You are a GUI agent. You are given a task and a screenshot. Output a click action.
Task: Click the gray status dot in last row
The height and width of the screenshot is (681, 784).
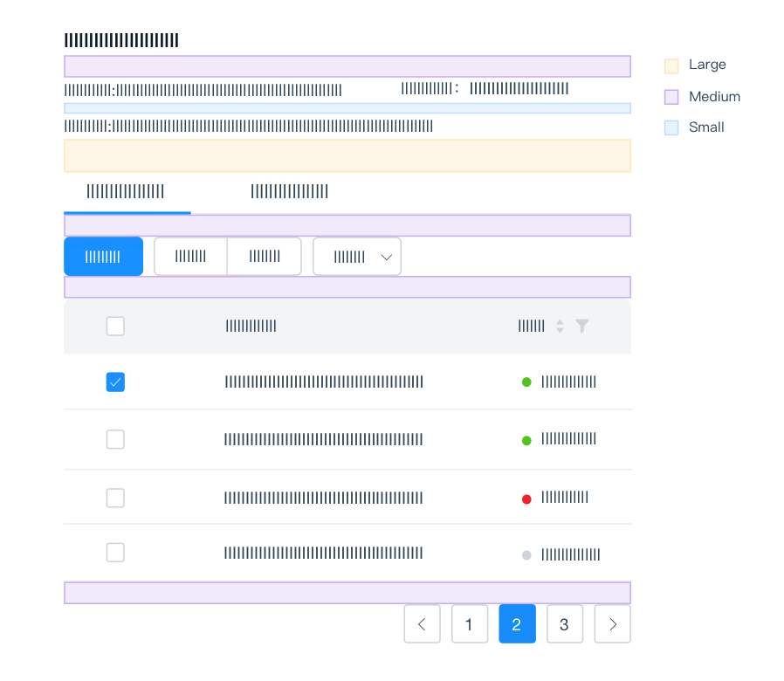click(526, 554)
